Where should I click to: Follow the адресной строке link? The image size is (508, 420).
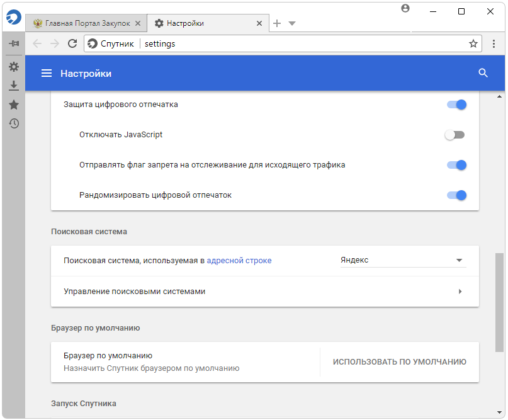coord(239,260)
